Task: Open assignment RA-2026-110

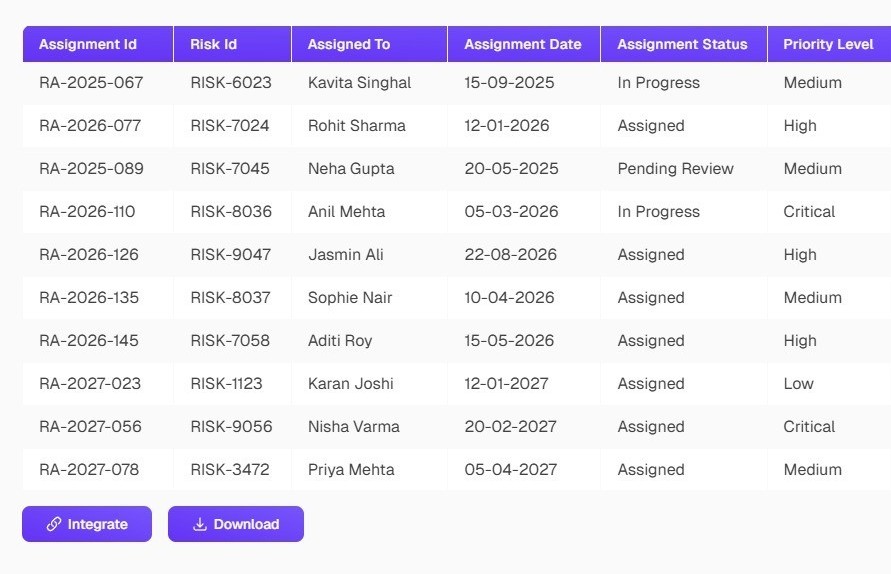Action: click(x=87, y=212)
